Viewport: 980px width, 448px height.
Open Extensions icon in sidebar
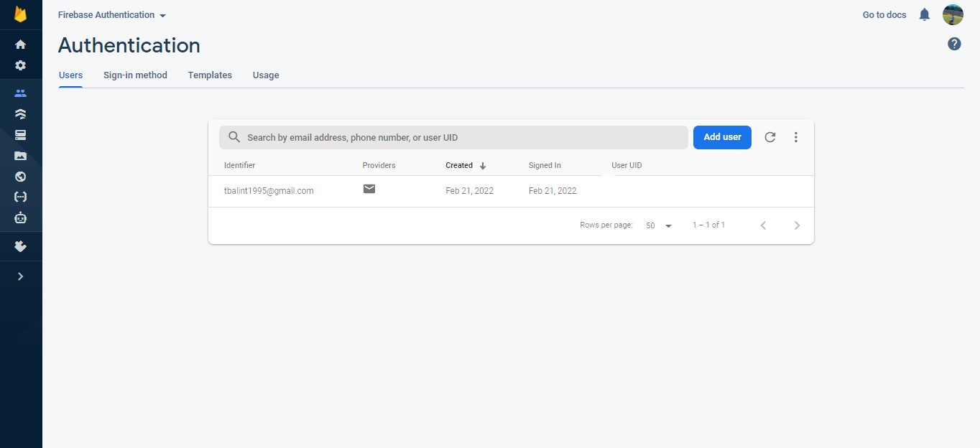pyautogui.click(x=20, y=246)
